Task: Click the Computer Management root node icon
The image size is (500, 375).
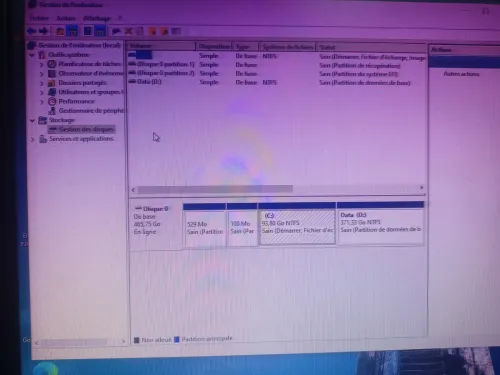Action: (32, 45)
